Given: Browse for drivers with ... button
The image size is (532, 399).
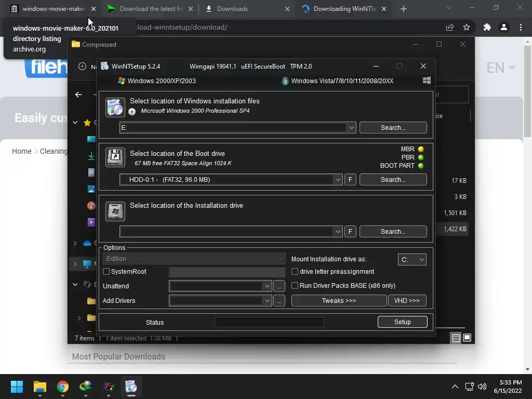Looking at the screenshot, I should [279, 301].
